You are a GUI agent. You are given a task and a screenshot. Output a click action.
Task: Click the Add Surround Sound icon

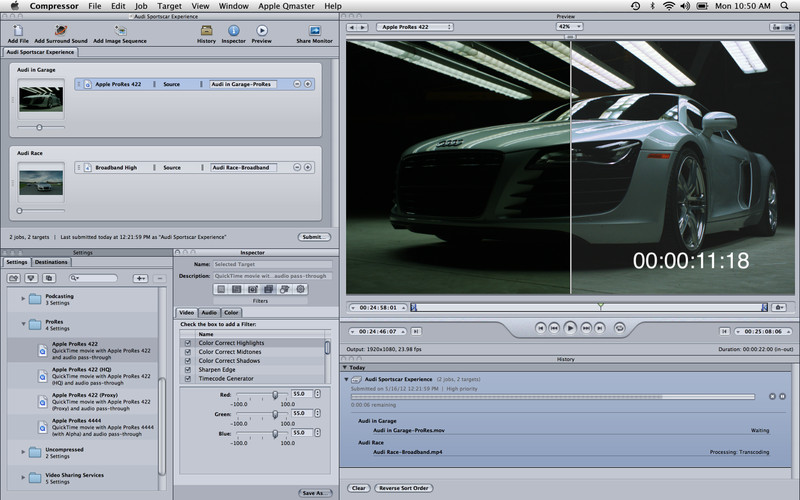[x=61, y=31]
